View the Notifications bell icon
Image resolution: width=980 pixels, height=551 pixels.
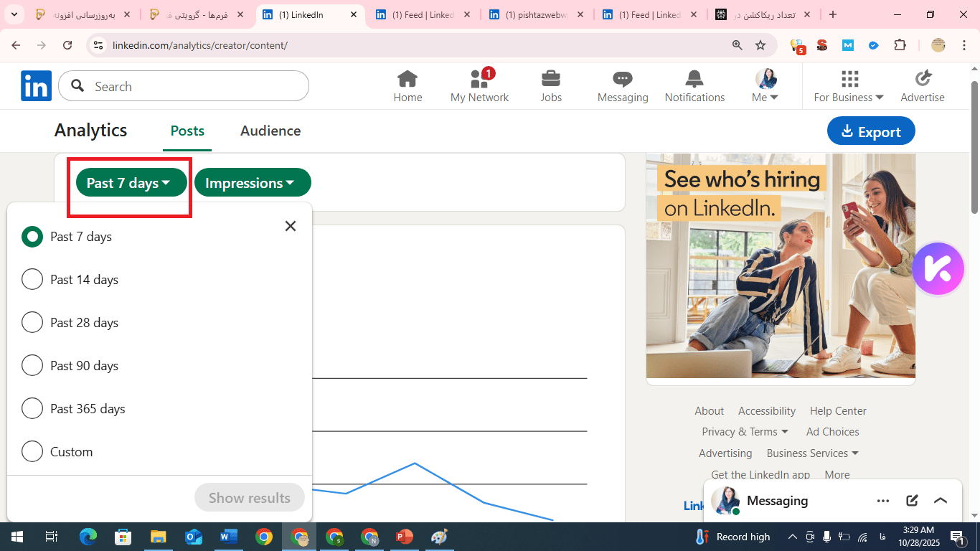[x=694, y=79]
